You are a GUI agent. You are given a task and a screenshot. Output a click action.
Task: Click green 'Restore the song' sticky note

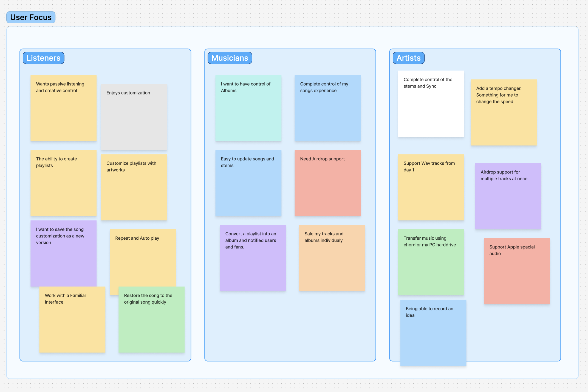click(x=151, y=319)
